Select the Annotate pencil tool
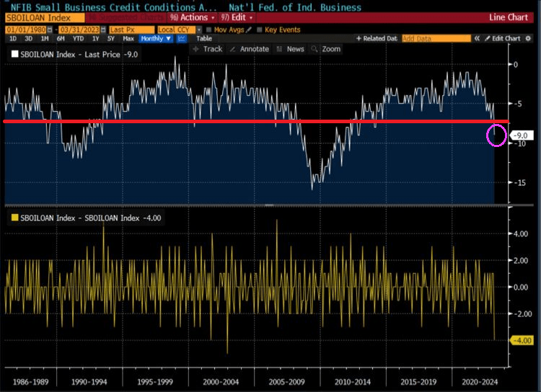Viewport: 541px width, 392px height. 250,49
